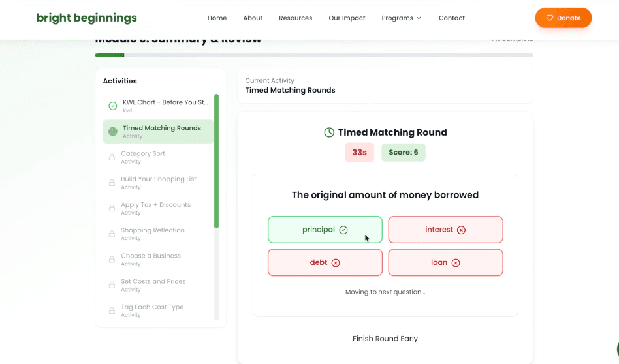The image size is (619, 364).
Task: Click the bright beginnings logo link
Action: pyautogui.click(x=87, y=18)
